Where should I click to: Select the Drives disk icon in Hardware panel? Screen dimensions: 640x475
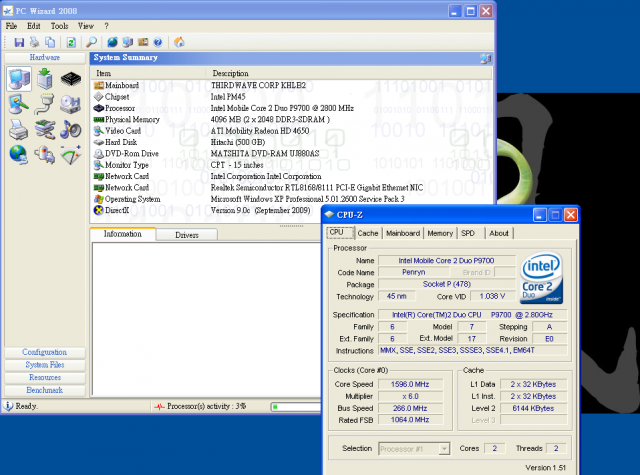pyautogui.click(x=71, y=104)
